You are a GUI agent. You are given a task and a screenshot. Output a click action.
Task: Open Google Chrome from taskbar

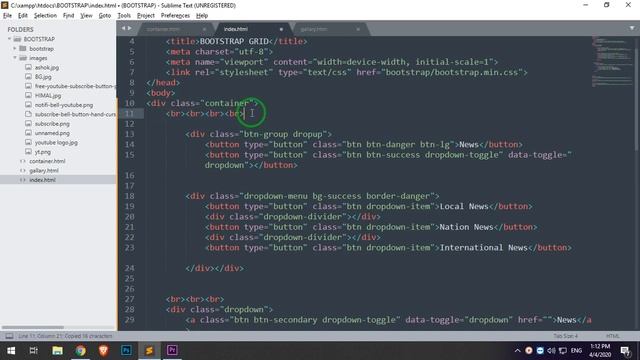point(80,351)
